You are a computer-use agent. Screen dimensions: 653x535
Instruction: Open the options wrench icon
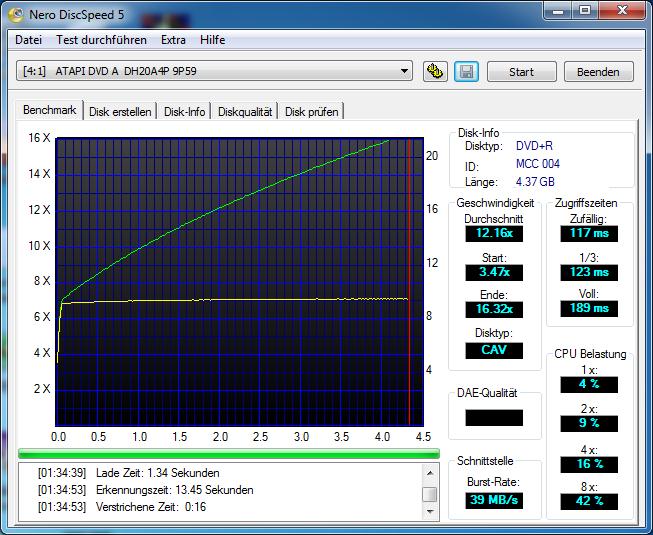point(435,72)
